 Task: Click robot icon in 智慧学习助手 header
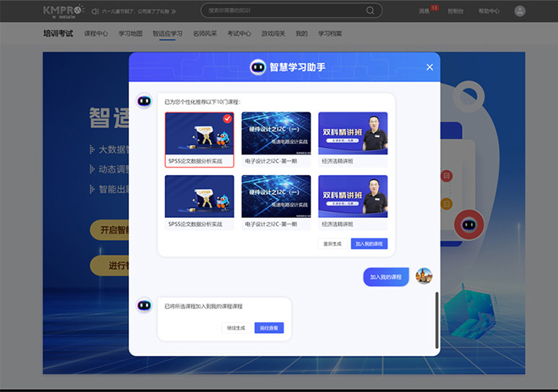[258, 67]
